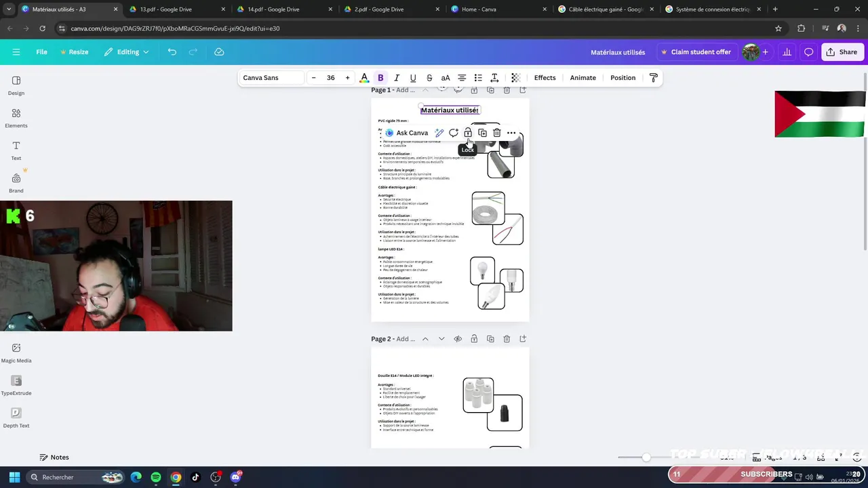
Task: Open the Resize tool
Action: pos(74,52)
